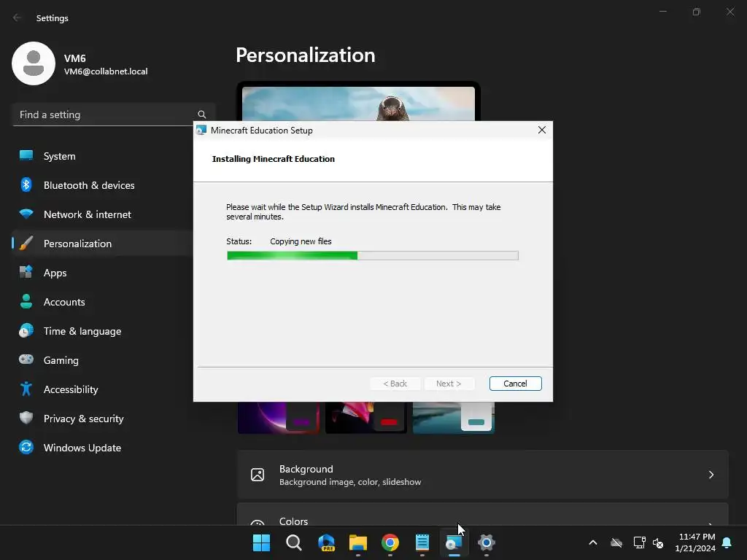
Task: Click the VM6@collabnet.local account email
Action: click(106, 71)
